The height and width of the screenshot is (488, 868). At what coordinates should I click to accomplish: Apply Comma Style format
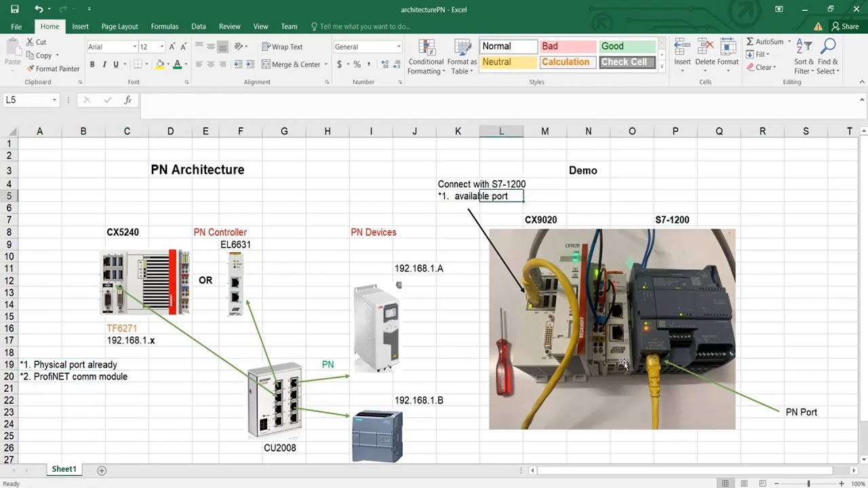click(x=368, y=64)
